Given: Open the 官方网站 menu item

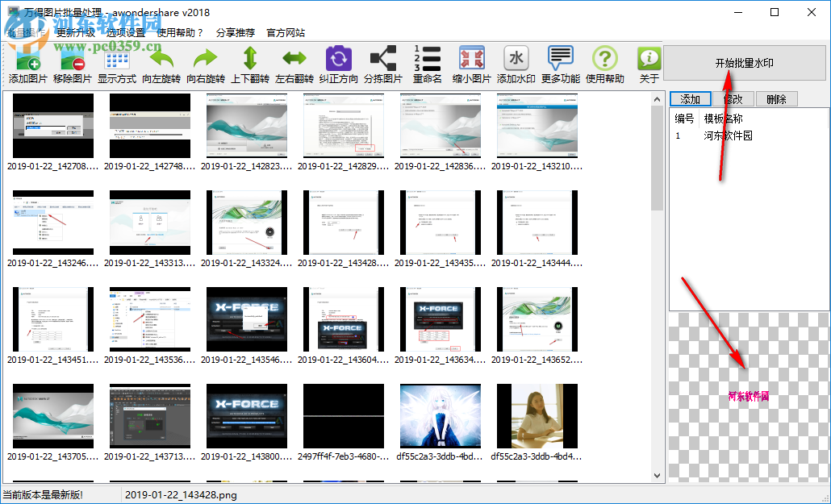Looking at the screenshot, I should click(284, 33).
